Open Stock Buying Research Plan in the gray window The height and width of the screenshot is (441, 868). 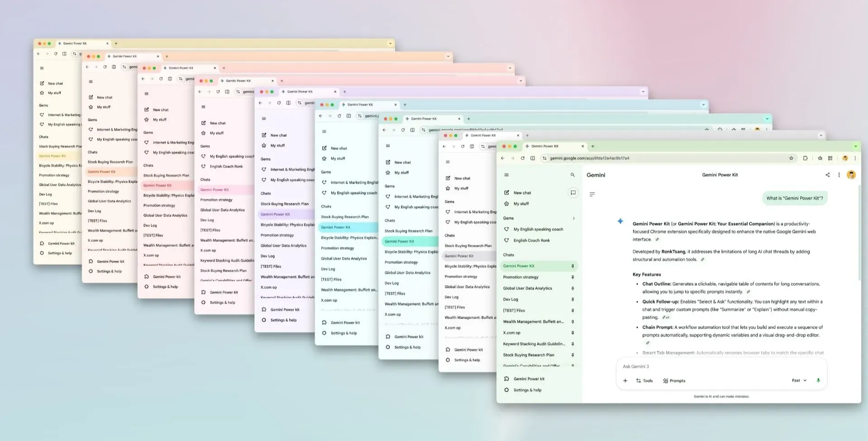[468, 246]
